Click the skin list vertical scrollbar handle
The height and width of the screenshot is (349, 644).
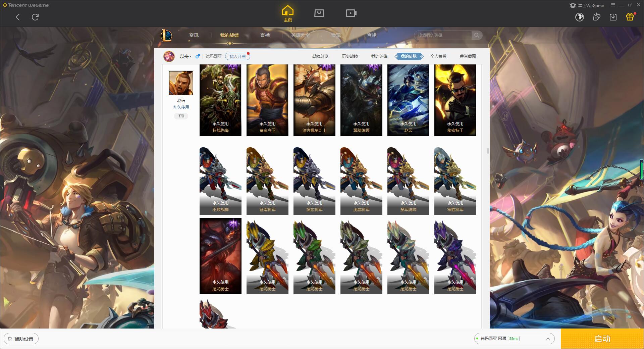pyautogui.click(x=488, y=151)
